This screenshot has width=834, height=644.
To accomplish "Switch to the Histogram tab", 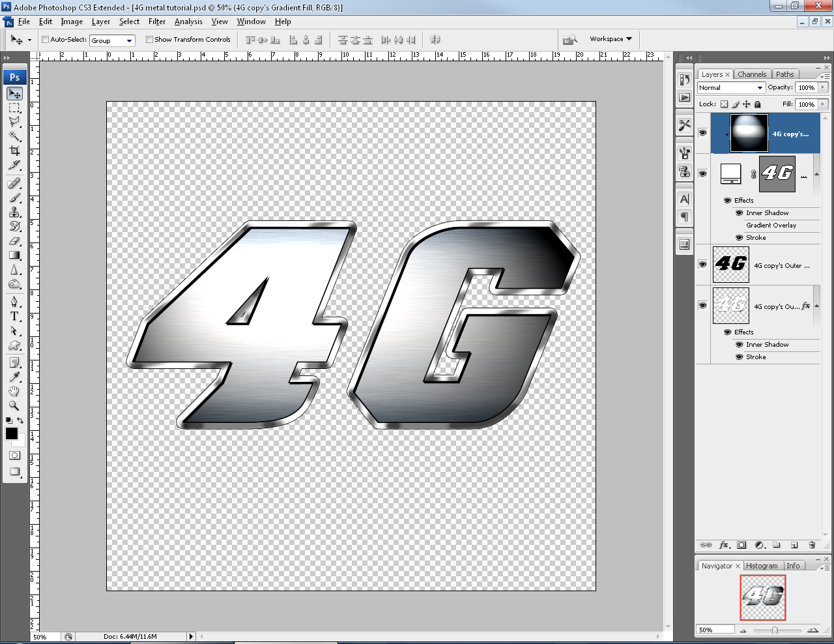I will coord(762,566).
